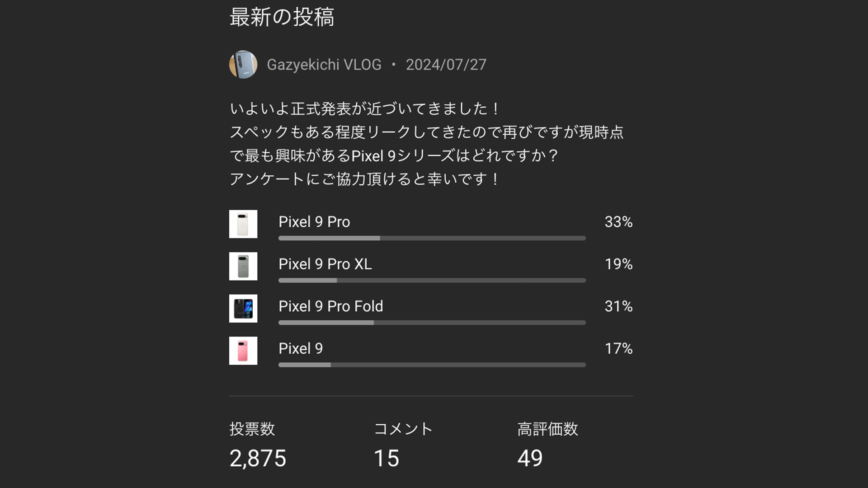Open the Gazyekichi VLOG channel name
Image resolution: width=868 pixels, height=488 pixels.
(x=324, y=65)
